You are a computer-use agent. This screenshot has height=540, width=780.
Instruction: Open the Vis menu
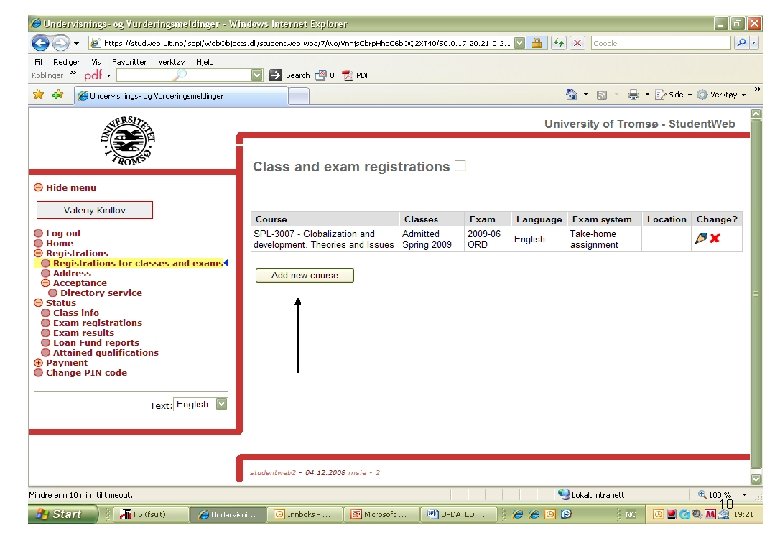[96, 62]
